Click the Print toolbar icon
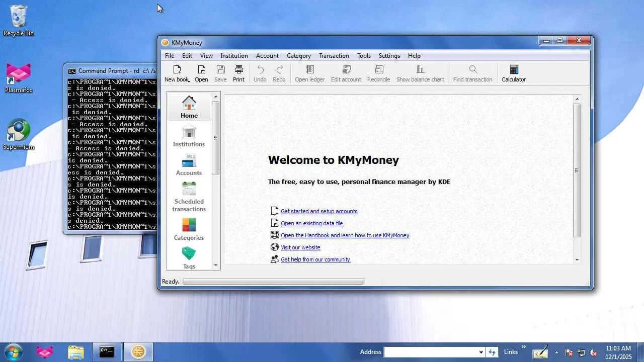644x362 pixels. pyautogui.click(x=238, y=69)
